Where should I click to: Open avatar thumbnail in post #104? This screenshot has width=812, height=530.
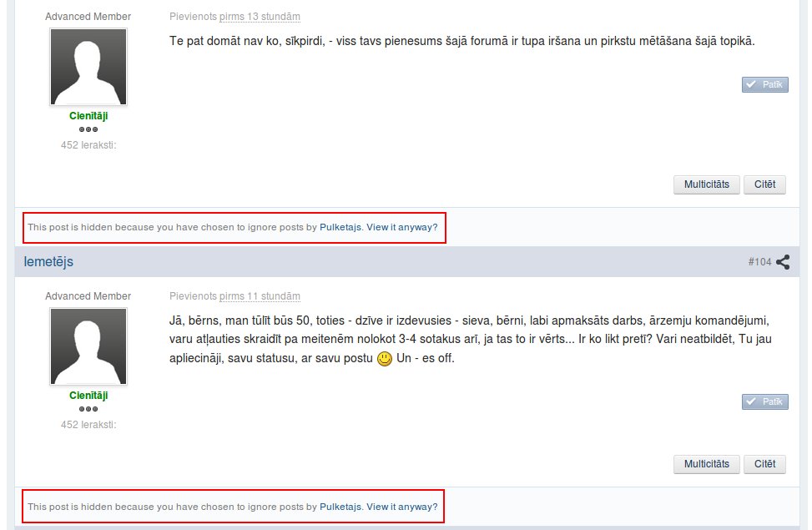click(x=88, y=346)
